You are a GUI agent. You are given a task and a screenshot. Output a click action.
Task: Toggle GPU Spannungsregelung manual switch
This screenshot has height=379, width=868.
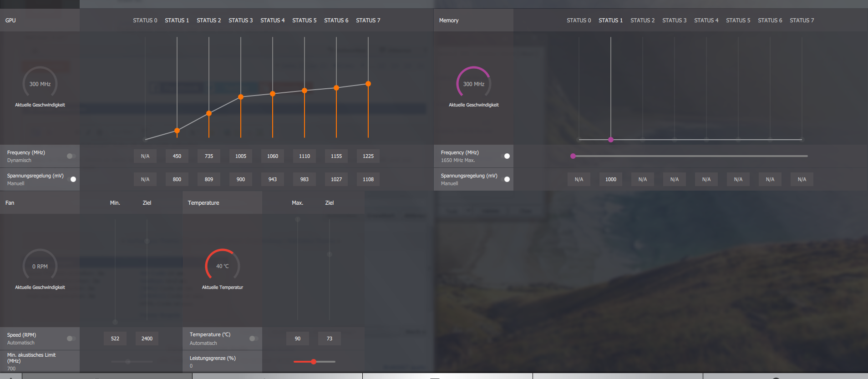tap(71, 179)
